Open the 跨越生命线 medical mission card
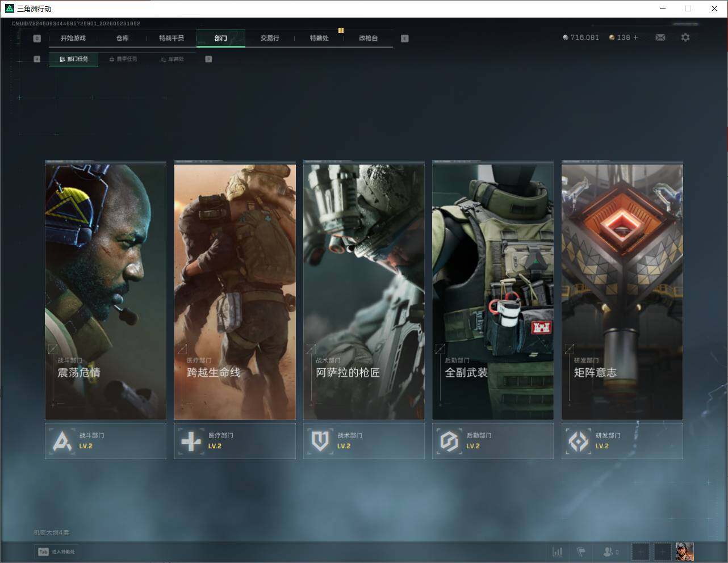The image size is (728, 563). point(235,291)
